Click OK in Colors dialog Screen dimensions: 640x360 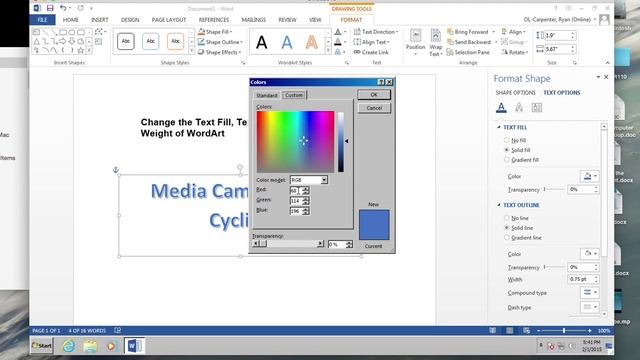374,95
